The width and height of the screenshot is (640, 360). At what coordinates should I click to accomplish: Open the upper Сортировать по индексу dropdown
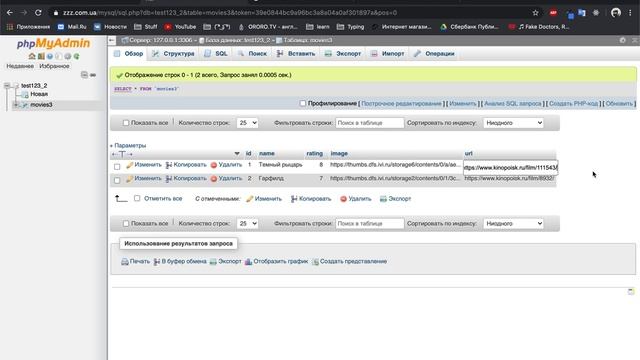click(x=513, y=123)
